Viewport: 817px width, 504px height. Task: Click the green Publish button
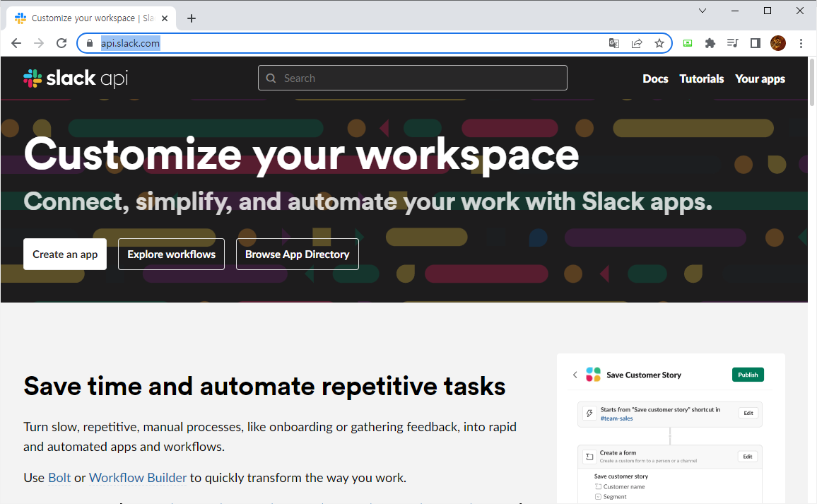click(x=748, y=375)
